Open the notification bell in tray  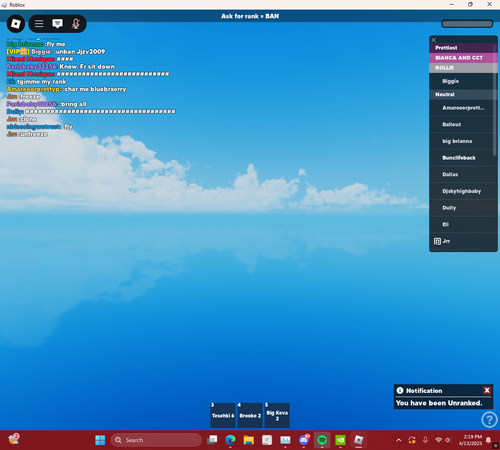click(488, 440)
